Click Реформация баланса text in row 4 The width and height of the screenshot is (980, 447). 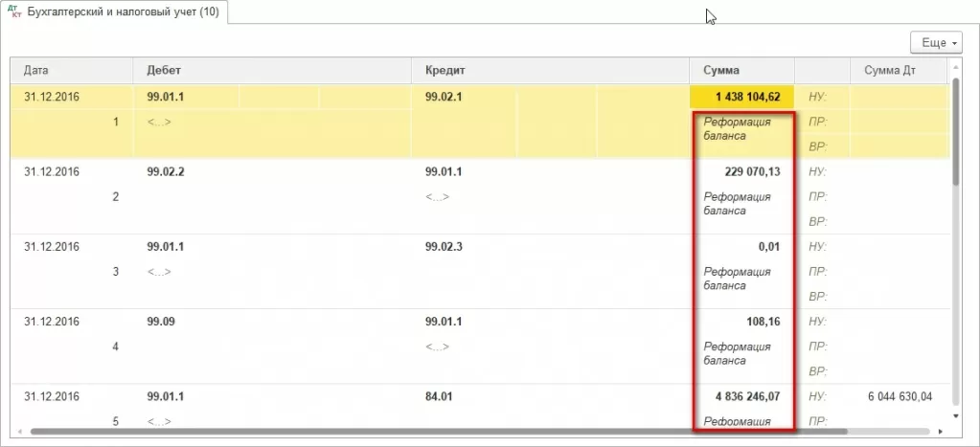click(737, 353)
